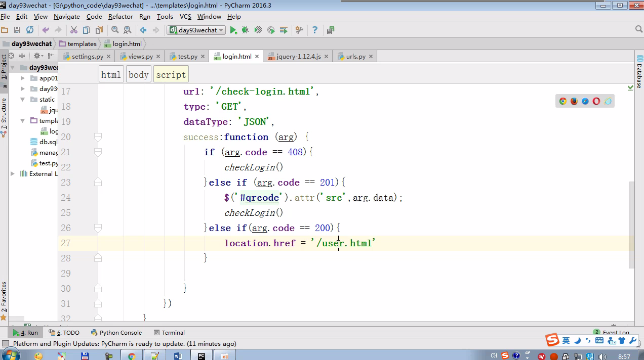Toggle fold marker on line 26
The height and width of the screenshot is (360, 644).
point(98,228)
